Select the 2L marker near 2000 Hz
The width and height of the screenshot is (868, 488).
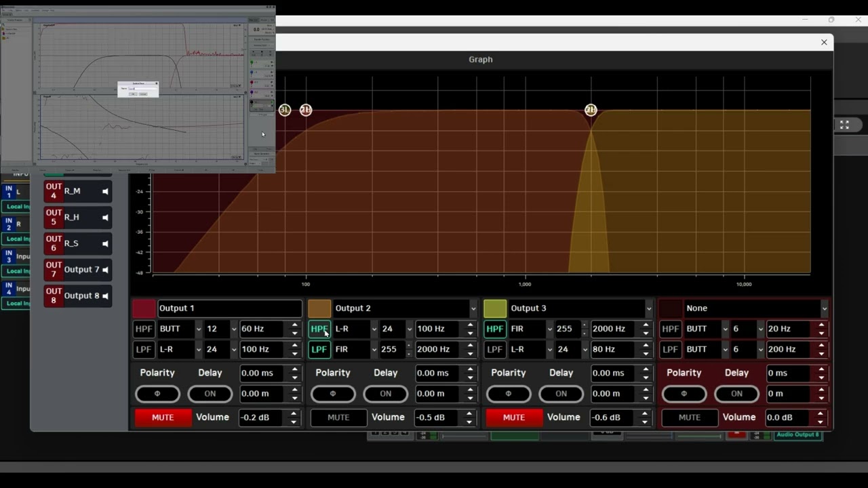tap(591, 110)
